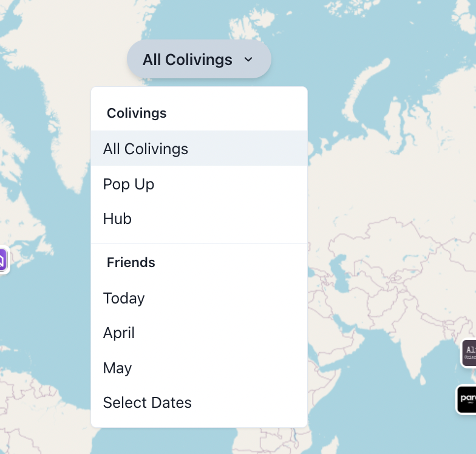The image size is (476, 454).
Task: Select the highlighted All Colivings option
Action: (x=146, y=149)
